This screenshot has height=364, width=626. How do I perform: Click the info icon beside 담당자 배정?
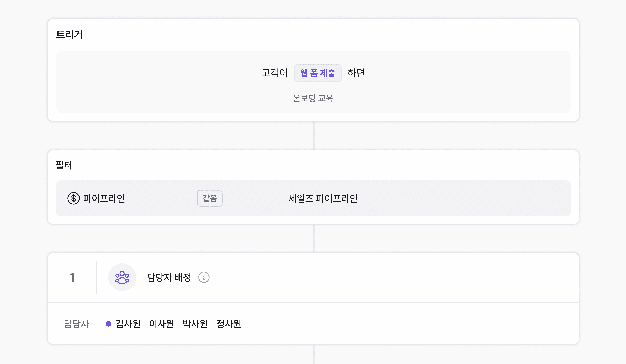[x=204, y=277]
